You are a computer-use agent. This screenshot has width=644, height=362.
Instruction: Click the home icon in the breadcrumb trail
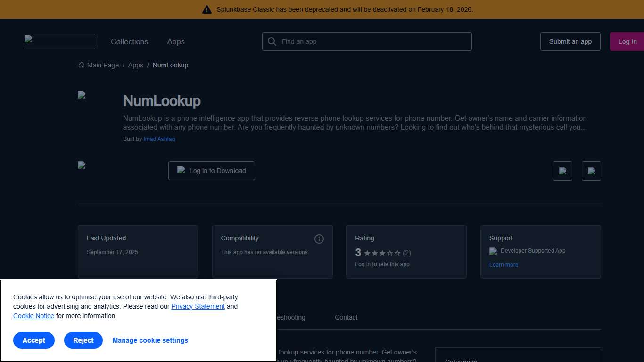click(81, 65)
